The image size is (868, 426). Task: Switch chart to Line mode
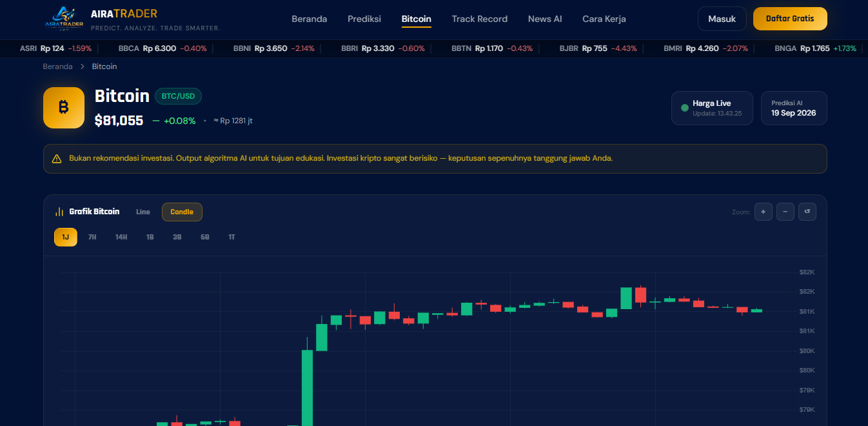pyautogui.click(x=143, y=212)
